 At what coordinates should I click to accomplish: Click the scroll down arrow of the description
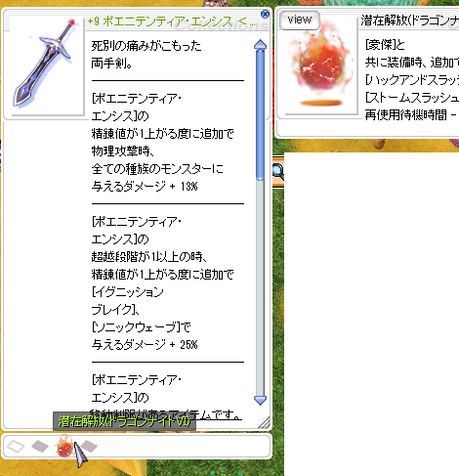point(260,400)
